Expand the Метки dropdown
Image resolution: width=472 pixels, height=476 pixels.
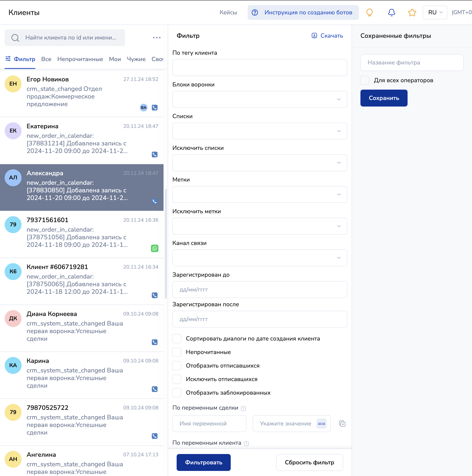pyautogui.click(x=260, y=194)
